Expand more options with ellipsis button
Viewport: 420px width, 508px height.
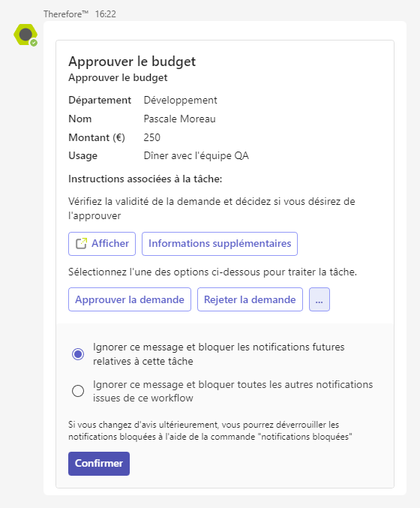pyautogui.click(x=319, y=299)
